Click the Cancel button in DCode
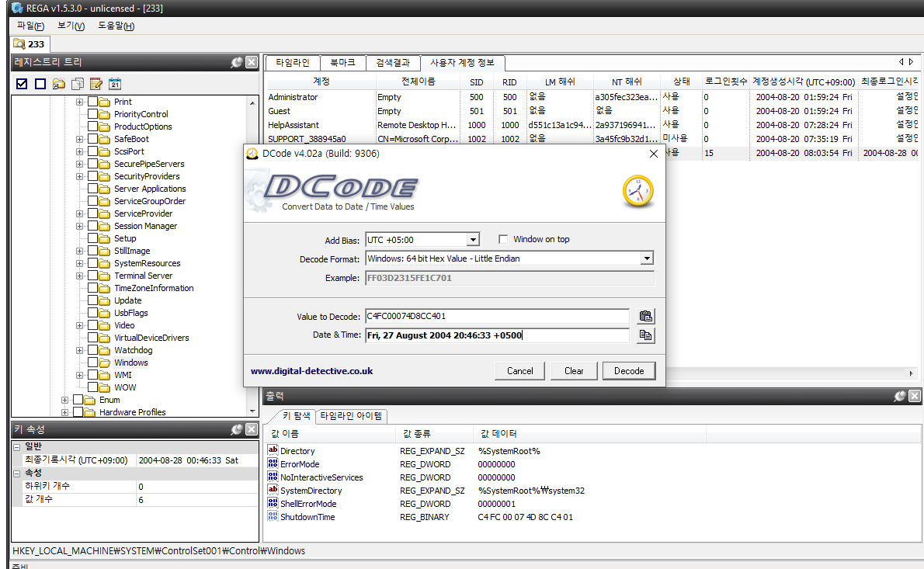The image size is (924, 569). [x=519, y=371]
